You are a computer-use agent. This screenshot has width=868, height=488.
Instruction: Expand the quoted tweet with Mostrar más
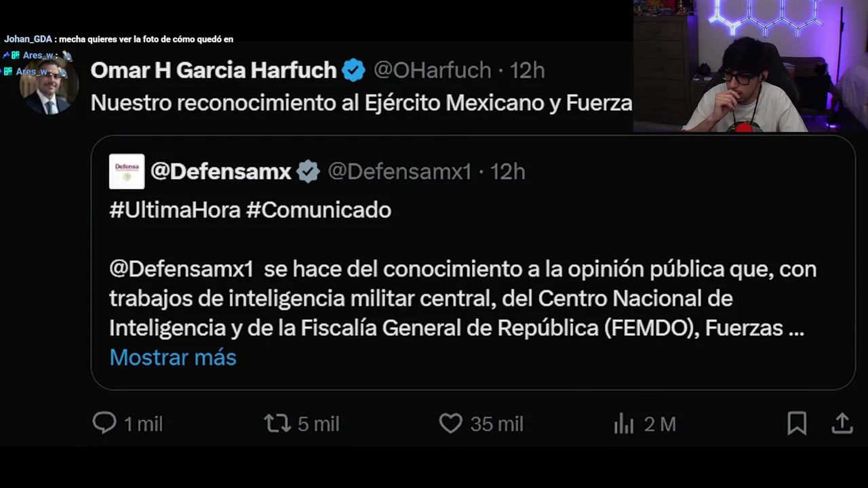173,357
